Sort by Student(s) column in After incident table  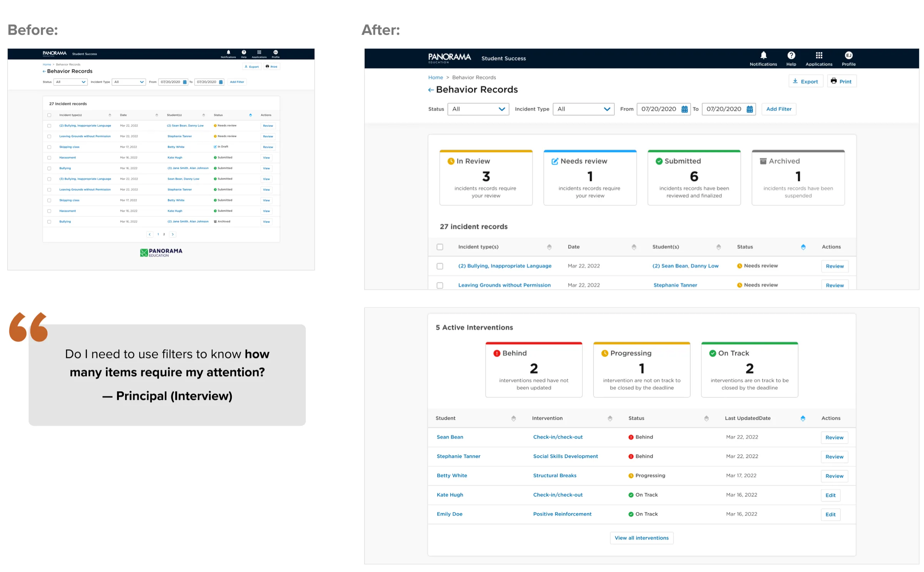pyautogui.click(x=718, y=247)
